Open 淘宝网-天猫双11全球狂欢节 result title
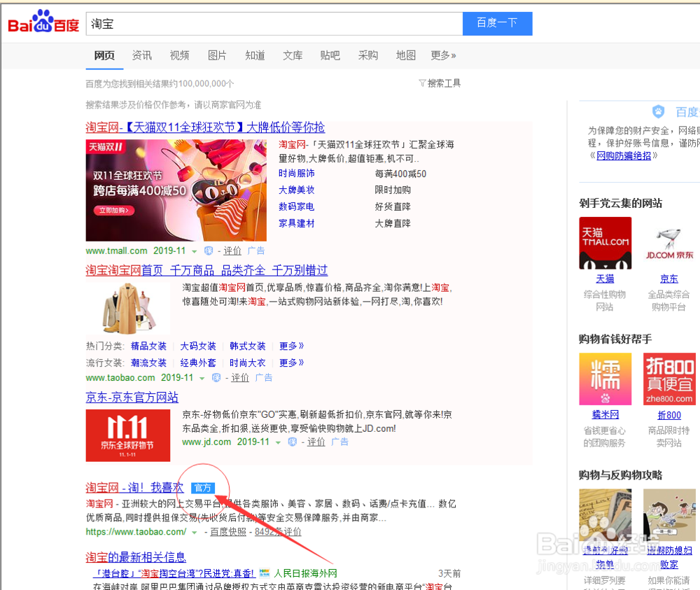 [x=205, y=127]
